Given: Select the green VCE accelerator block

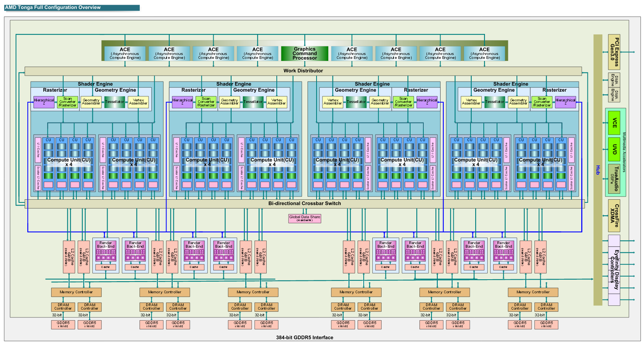Looking at the screenshot, I should tap(614, 123).
